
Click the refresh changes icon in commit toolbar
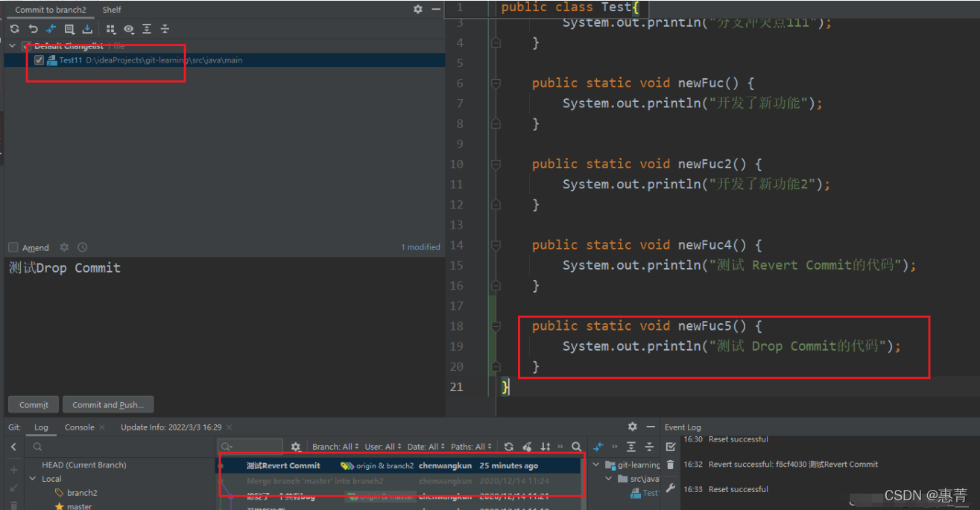coord(15,29)
